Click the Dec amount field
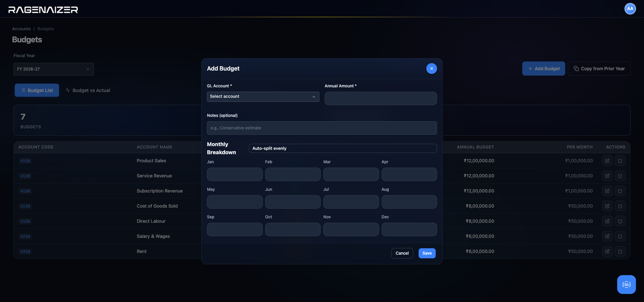 coord(409,229)
